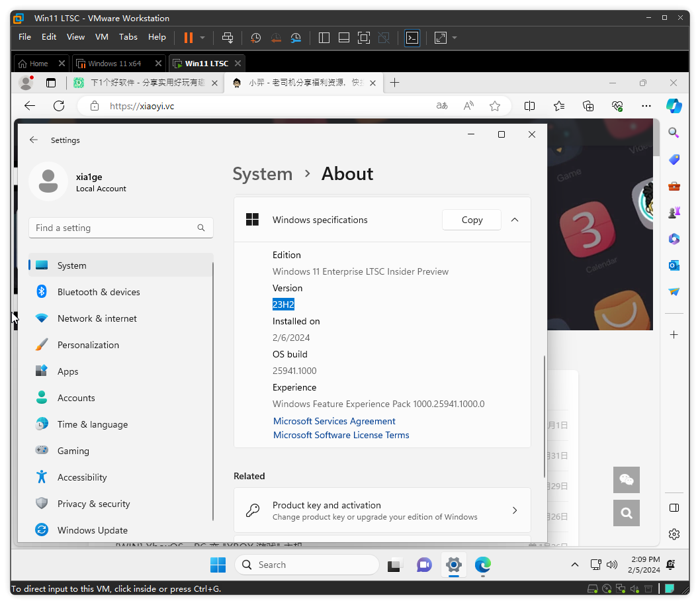Open Edge browser essentials heart icon

pos(617,106)
